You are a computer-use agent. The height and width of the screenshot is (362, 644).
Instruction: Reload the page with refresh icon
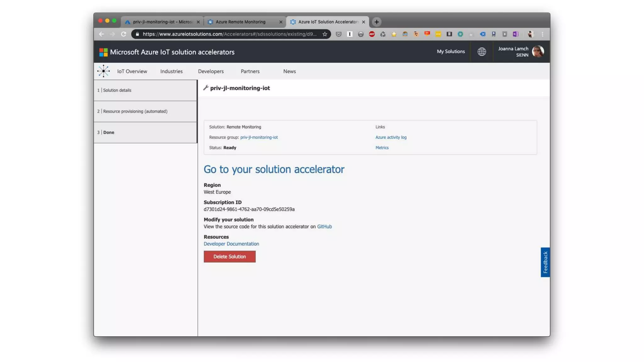pyautogui.click(x=124, y=34)
